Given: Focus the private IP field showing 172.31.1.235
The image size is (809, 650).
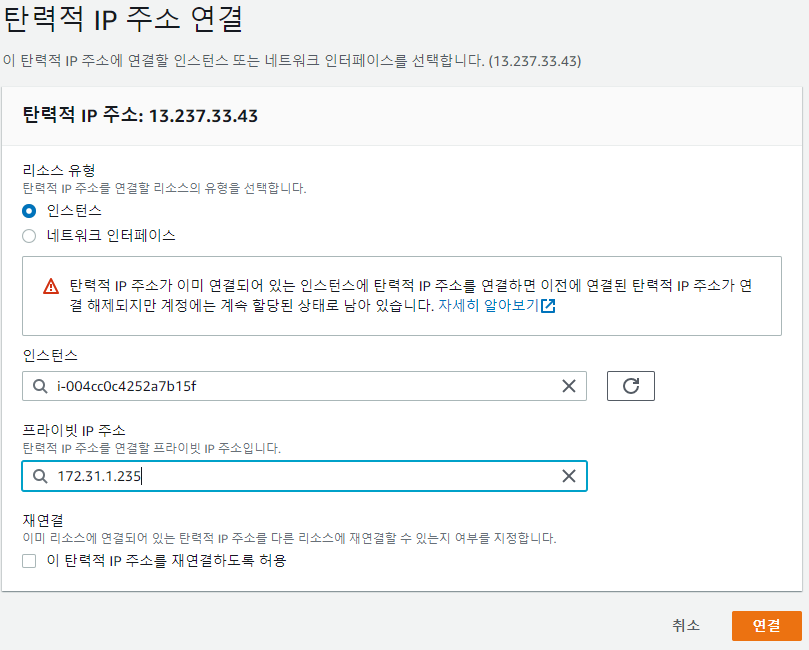Looking at the screenshot, I should pos(304,476).
